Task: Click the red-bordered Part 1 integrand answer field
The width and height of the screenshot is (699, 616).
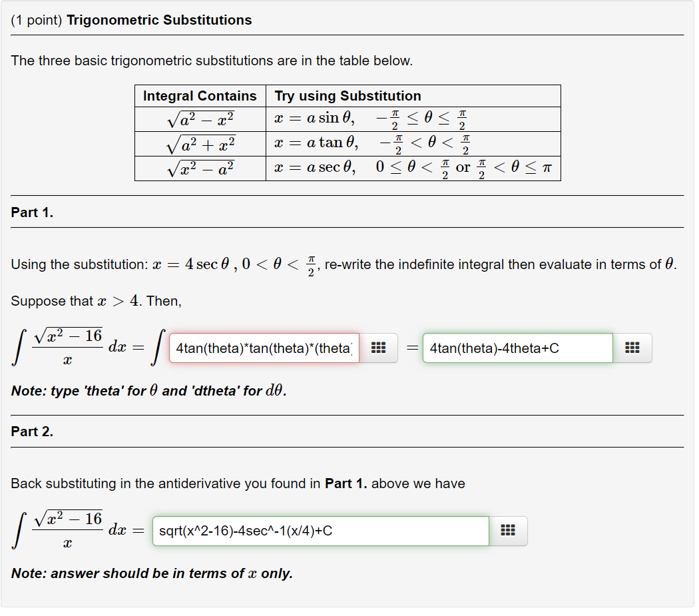Action: pyautogui.click(x=264, y=347)
